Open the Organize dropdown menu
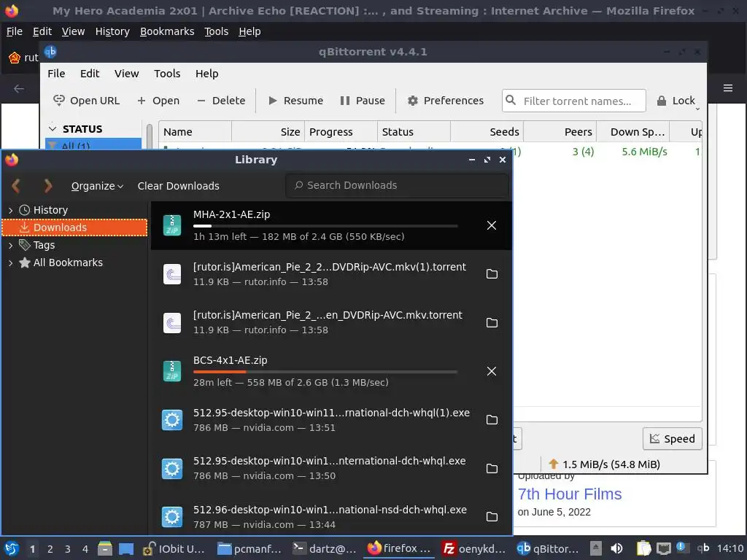747x560 pixels. coord(97,186)
